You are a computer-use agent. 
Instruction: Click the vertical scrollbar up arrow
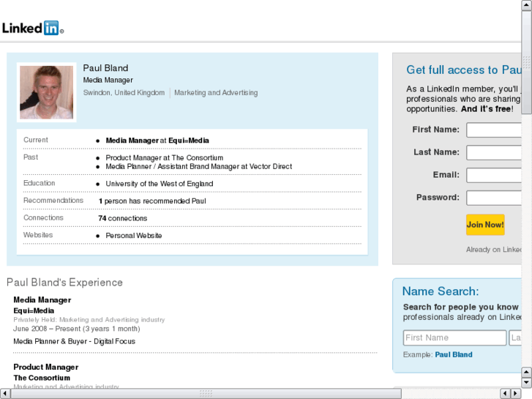point(527,5)
